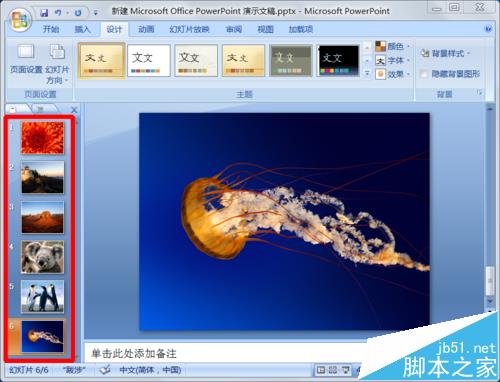Open the 审阅 (Review) tab
The width and height of the screenshot is (500, 382).
[x=234, y=29]
